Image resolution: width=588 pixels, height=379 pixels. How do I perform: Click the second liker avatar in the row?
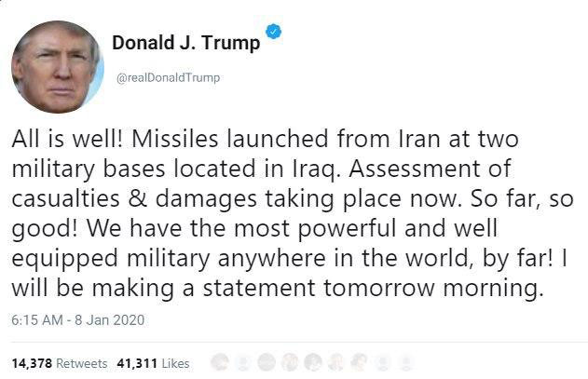243,361
